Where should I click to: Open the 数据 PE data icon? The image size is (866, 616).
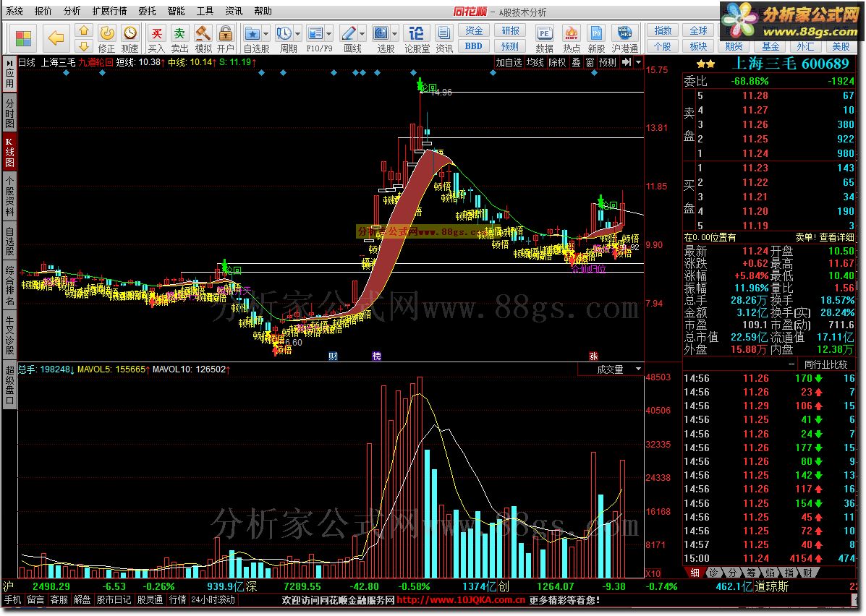tap(545, 38)
